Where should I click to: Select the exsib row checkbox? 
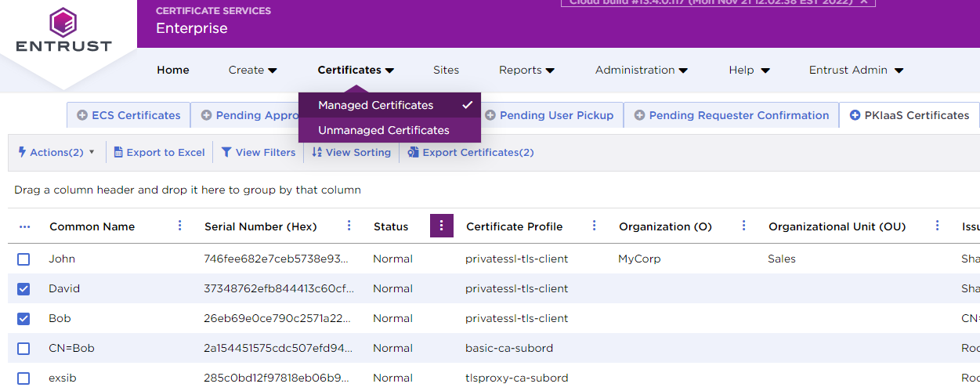pyautogui.click(x=24, y=378)
